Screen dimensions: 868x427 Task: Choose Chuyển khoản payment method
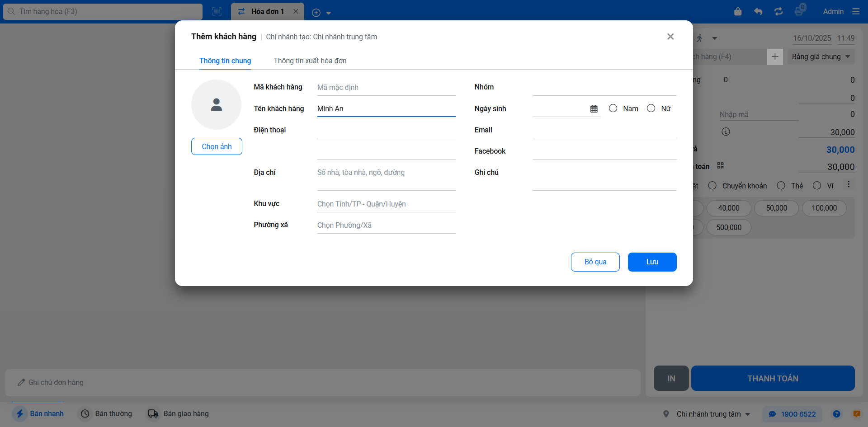tap(712, 186)
